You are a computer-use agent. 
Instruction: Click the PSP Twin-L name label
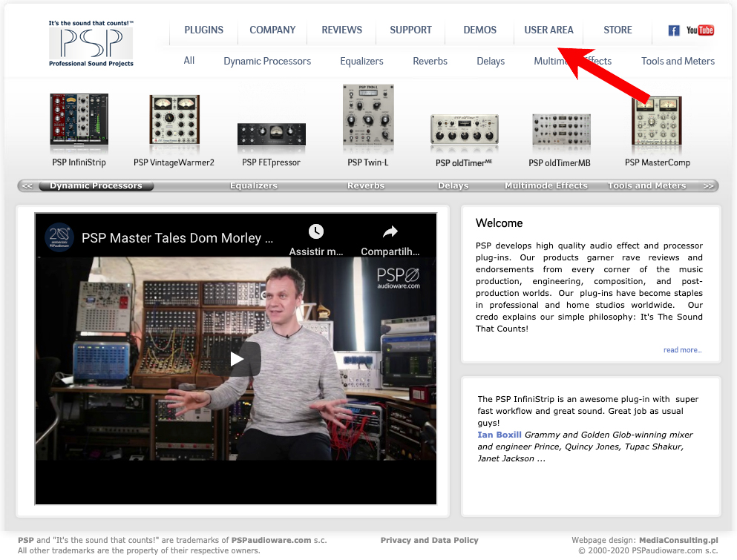(x=368, y=162)
